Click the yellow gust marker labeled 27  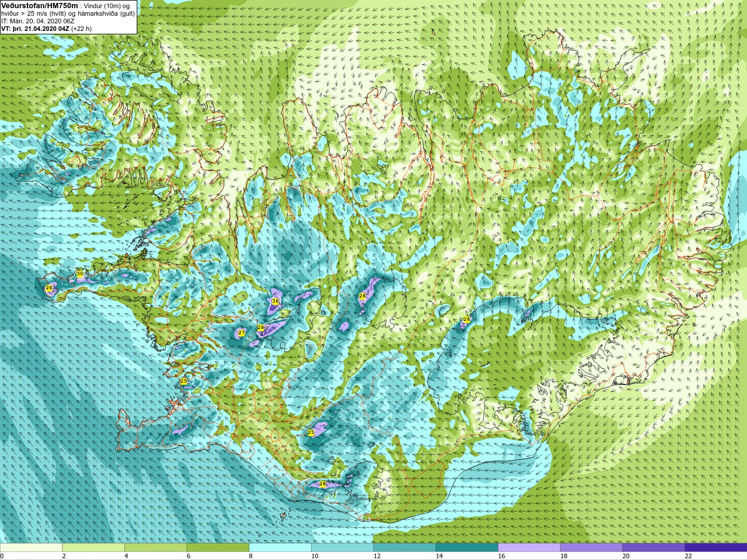pos(242,332)
